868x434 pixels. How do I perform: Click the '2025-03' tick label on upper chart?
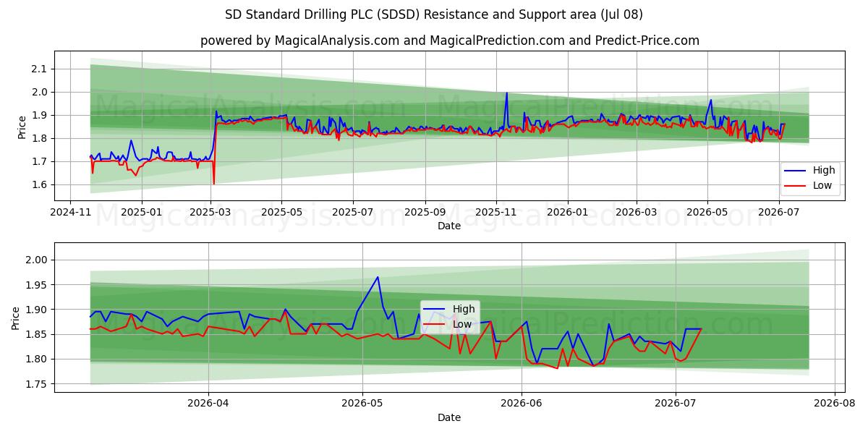point(211,213)
